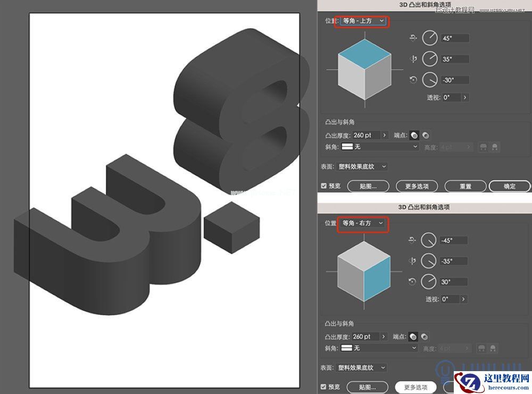Viewport: 532px width, 394px height.
Task: Click Z-axis rotation dial in upper dialog
Action: coord(430,80)
